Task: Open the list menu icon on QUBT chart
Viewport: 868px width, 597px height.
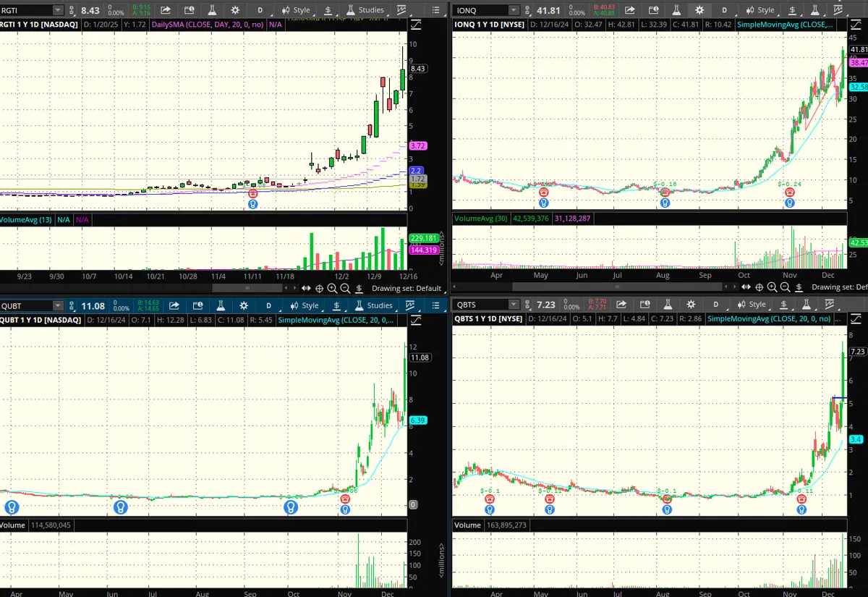Action: click(435, 305)
